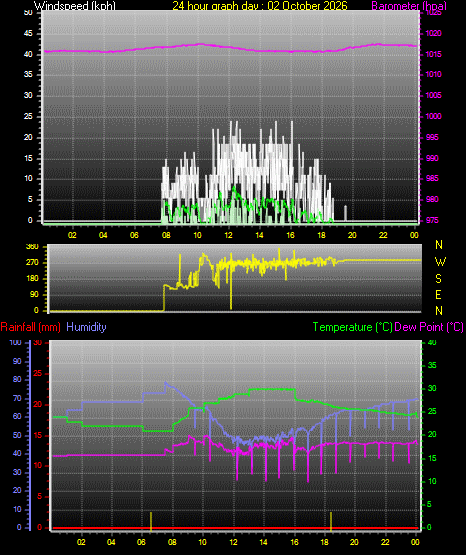Click the '1020' barometer axis value
This screenshot has width=466, height=555.
point(433,34)
